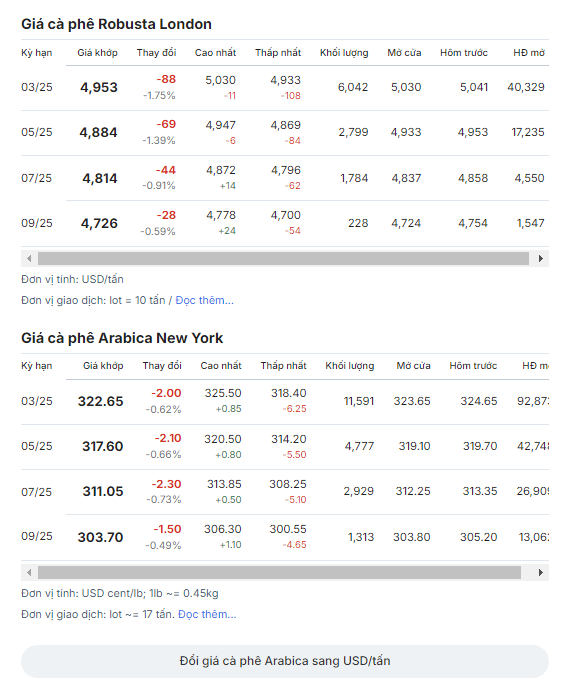This screenshot has height=684, width=570.
Task: Click Arabica 03/25 price 322.65
Action: coord(101,401)
